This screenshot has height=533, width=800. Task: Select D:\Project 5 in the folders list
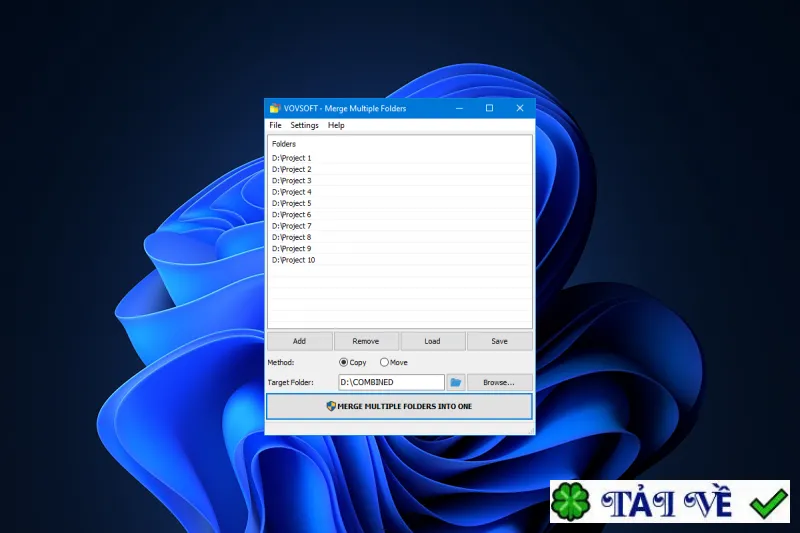coord(399,203)
